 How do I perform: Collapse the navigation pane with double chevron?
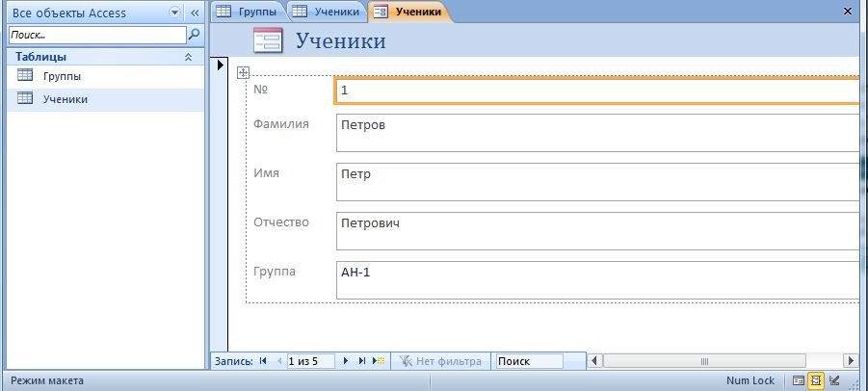click(194, 13)
